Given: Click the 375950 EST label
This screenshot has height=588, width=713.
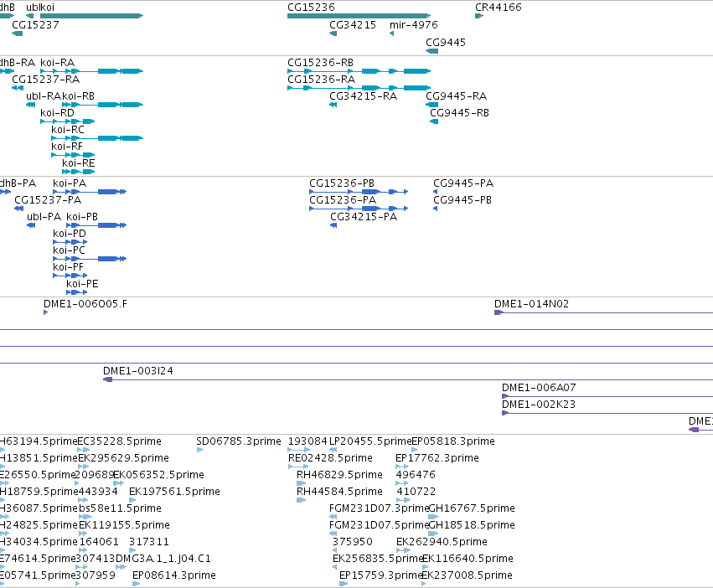Looking at the screenshot, I should (x=353, y=543).
